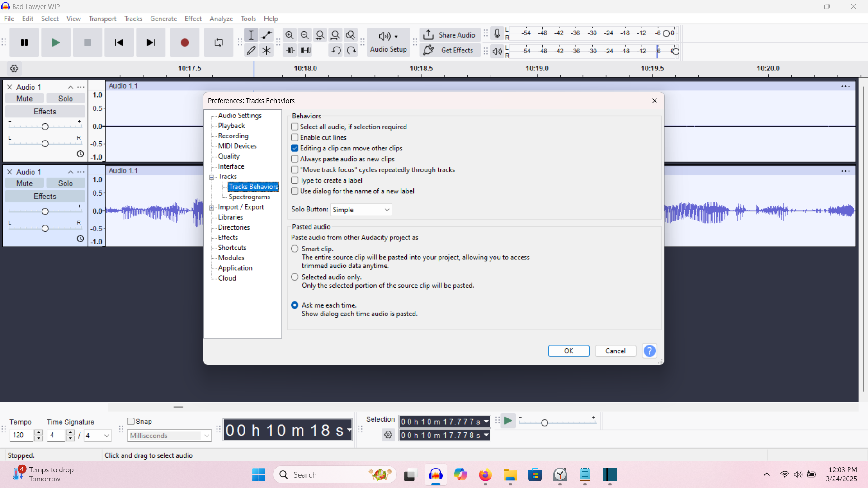Select the Envelope tool

click(x=267, y=35)
